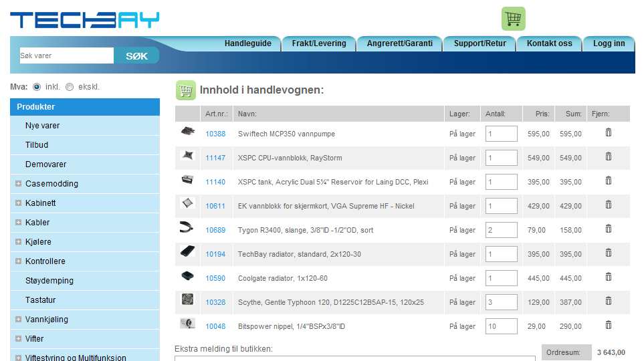Viewport: 644px width, 361px height.
Task: Expand the Kontrollere category
Action: [x=18, y=261]
